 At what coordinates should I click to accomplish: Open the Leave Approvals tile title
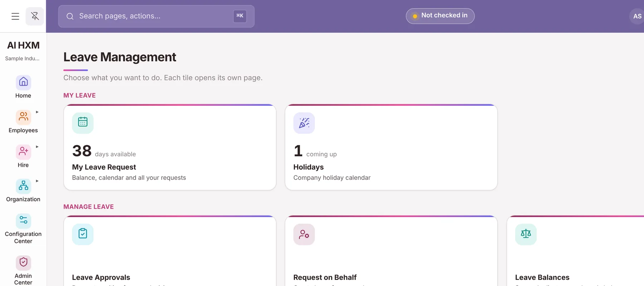point(101,277)
